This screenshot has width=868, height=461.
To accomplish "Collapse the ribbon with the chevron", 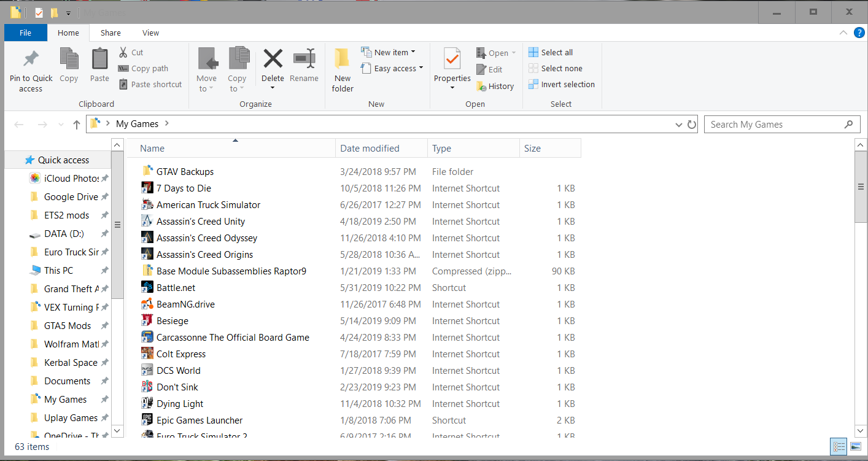I will coord(842,33).
